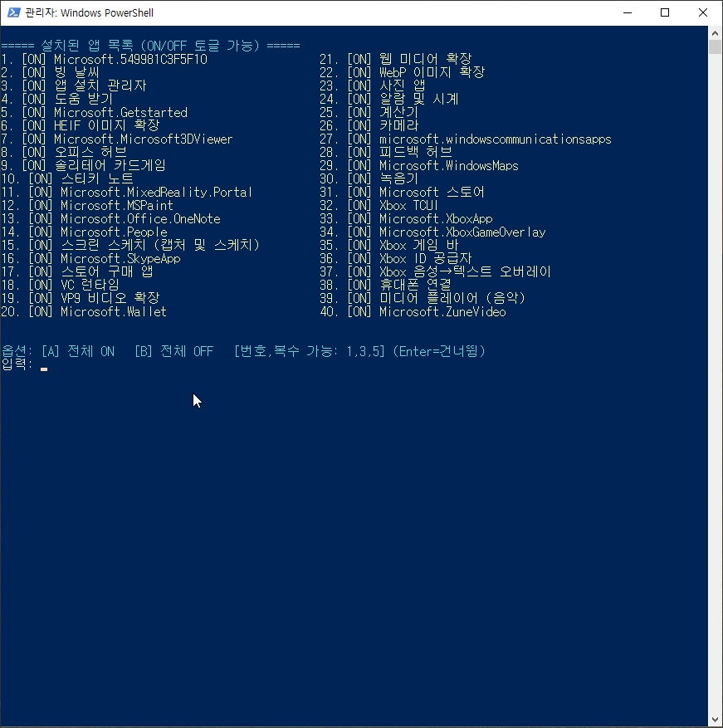The height and width of the screenshot is (728, 723).
Task: Click row 36 Xbox ID 공급자
Action: (396, 259)
